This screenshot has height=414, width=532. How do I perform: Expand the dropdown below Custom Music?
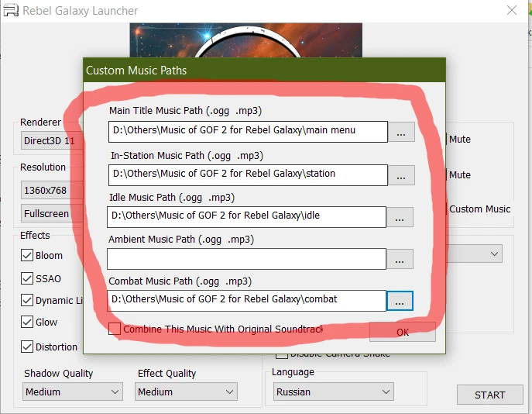click(475, 254)
